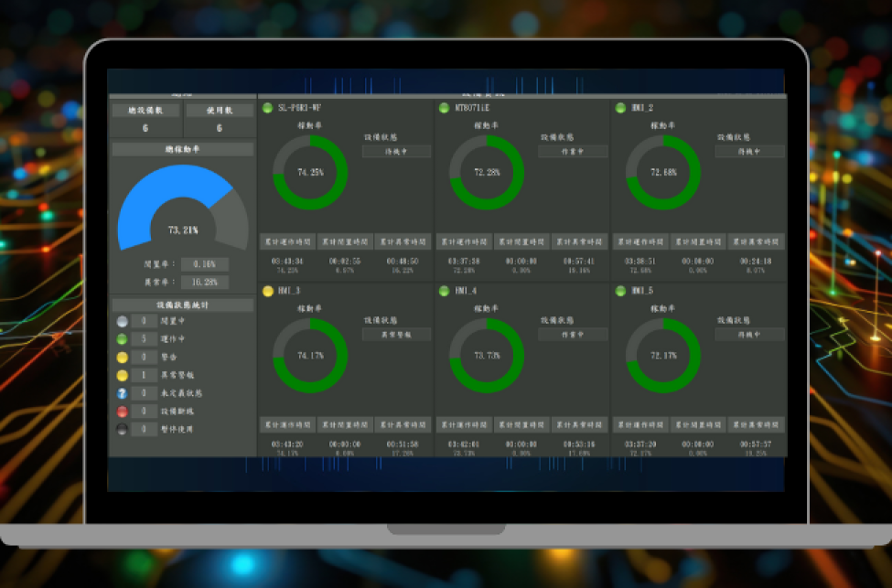This screenshot has width=892, height=588.
Task: Click the black 暫停使用 status icon
Action: [123, 429]
